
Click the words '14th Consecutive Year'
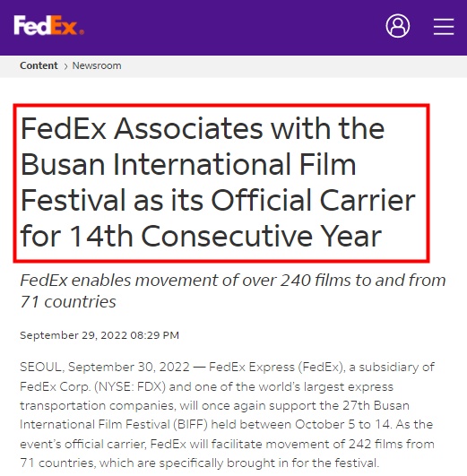pos(225,236)
